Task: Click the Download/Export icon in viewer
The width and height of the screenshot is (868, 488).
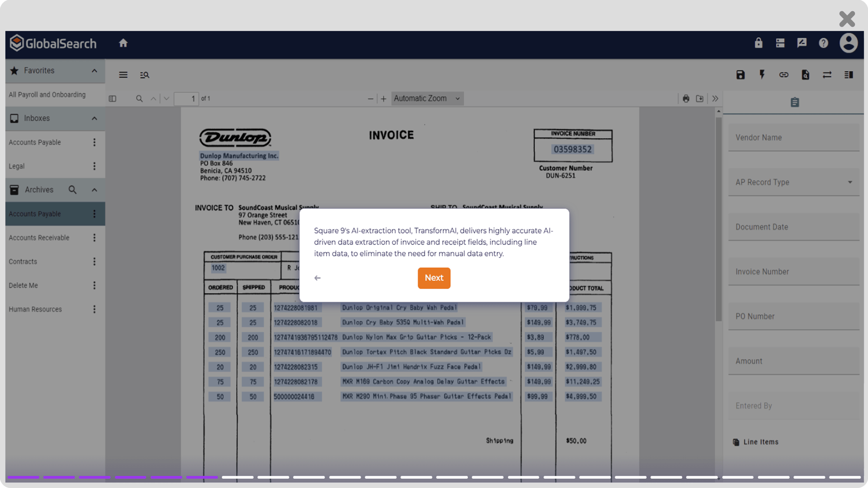Action: [x=700, y=98]
